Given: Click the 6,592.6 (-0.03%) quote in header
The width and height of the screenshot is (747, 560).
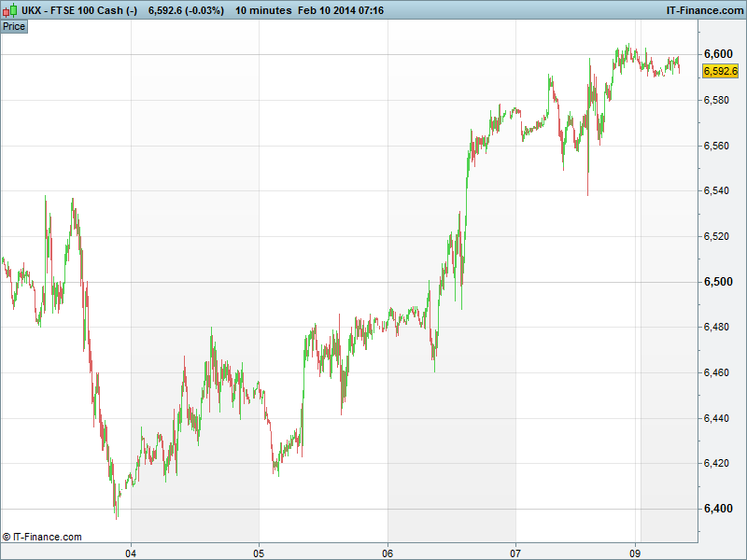Looking at the screenshot, I should (x=187, y=10).
